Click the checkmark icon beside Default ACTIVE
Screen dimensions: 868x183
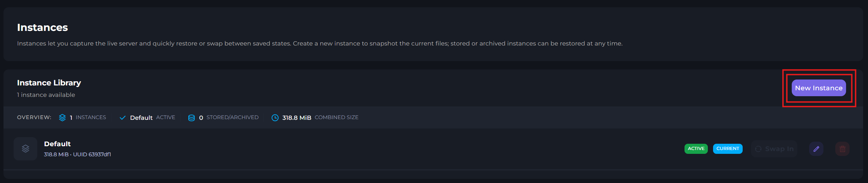[x=123, y=118]
